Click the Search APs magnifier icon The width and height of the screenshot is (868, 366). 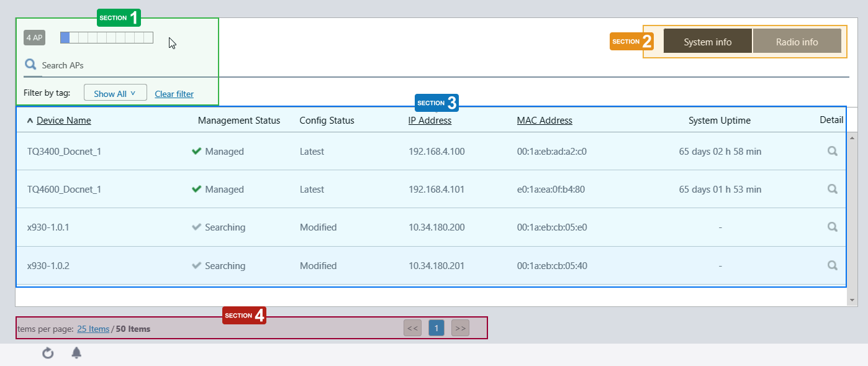[x=30, y=64]
